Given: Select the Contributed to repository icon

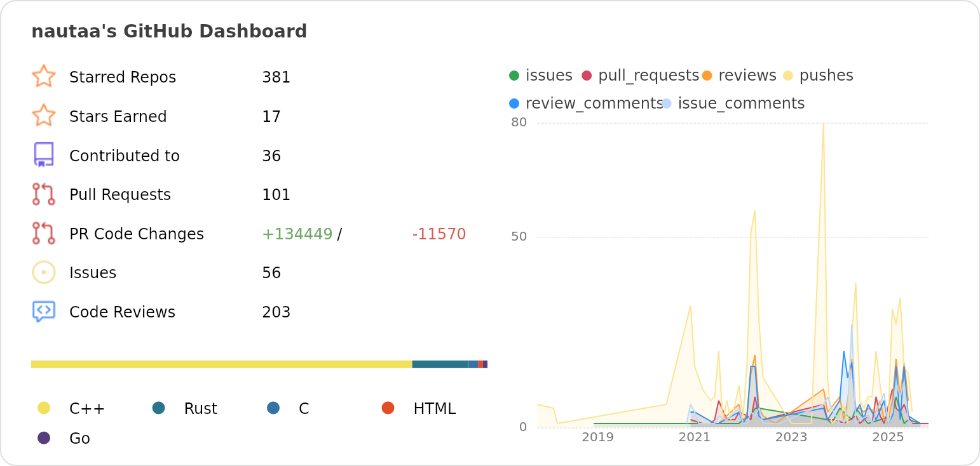Looking at the screenshot, I should pos(43,155).
